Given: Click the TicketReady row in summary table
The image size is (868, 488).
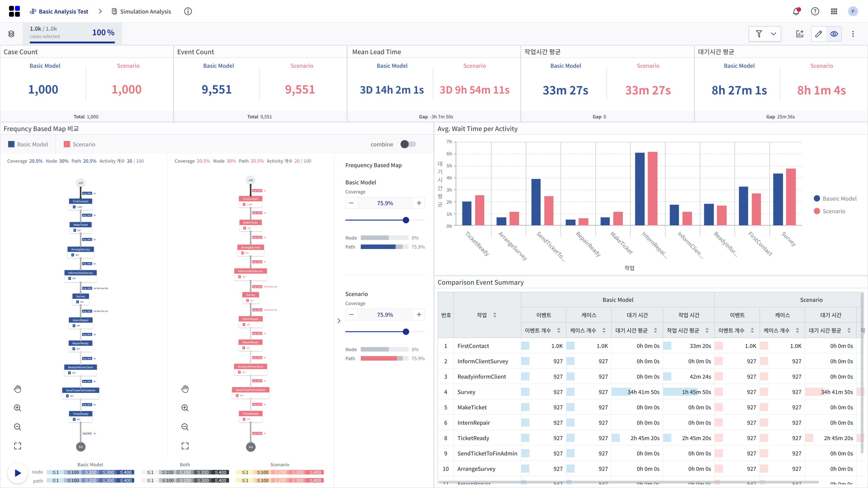Looking at the screenshot, I should tap(649, 438).
